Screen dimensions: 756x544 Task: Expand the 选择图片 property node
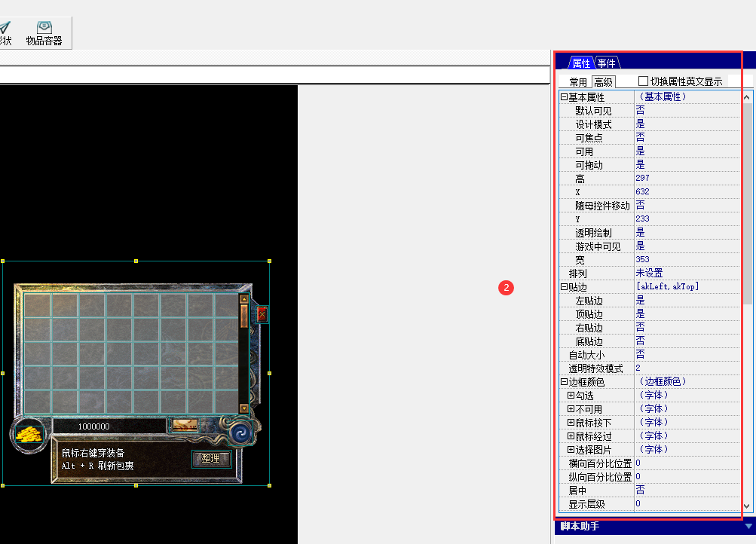pos(571,449)
